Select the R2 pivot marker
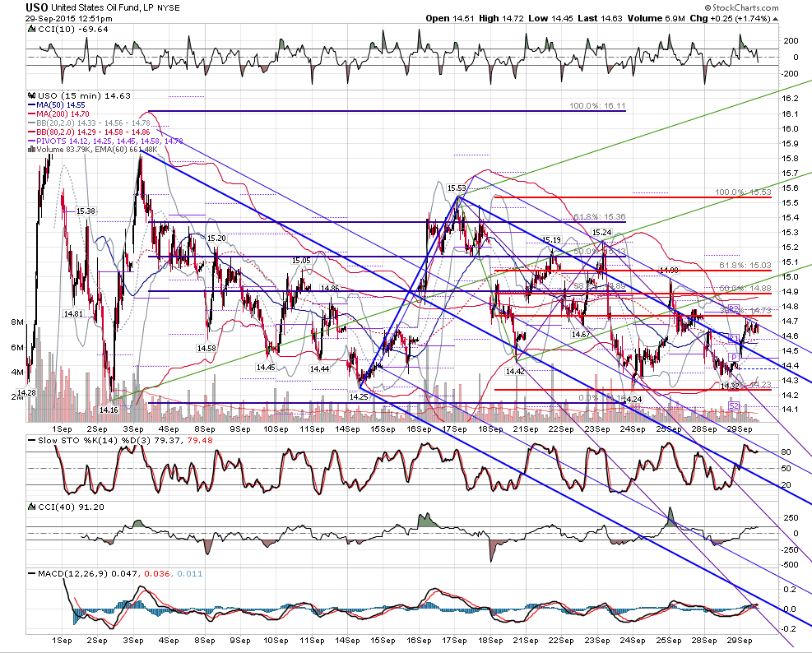The image size is (812, 653). point(733,308)
